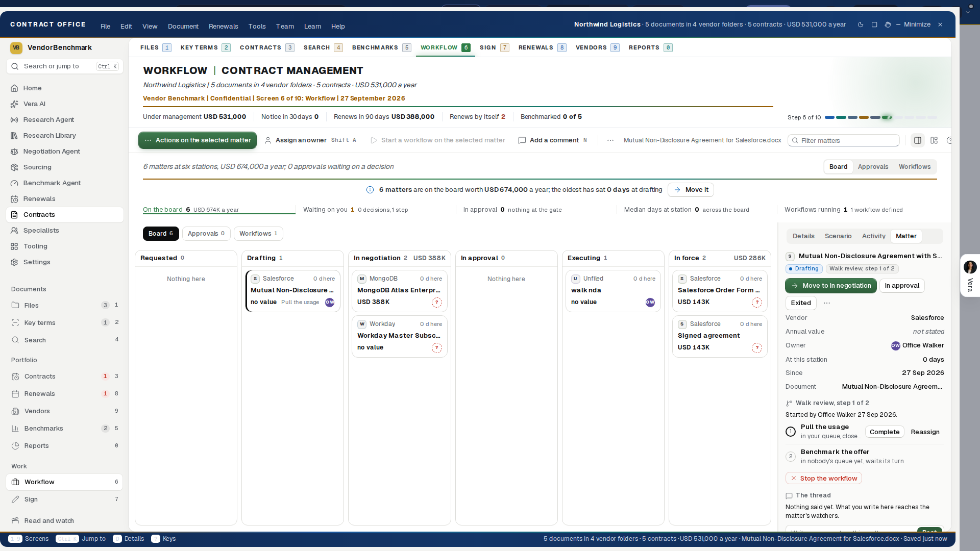Image resolution: width=980 pixels, height=551 pixels.
Task: Expand the Vera side tab
Action: pos(970,276)
